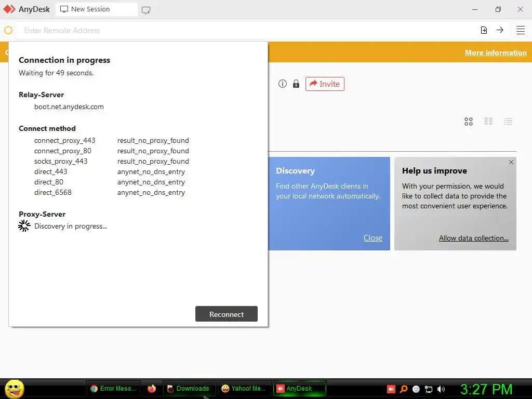Open Firefox from the taskbar

(x=152, y=389)
